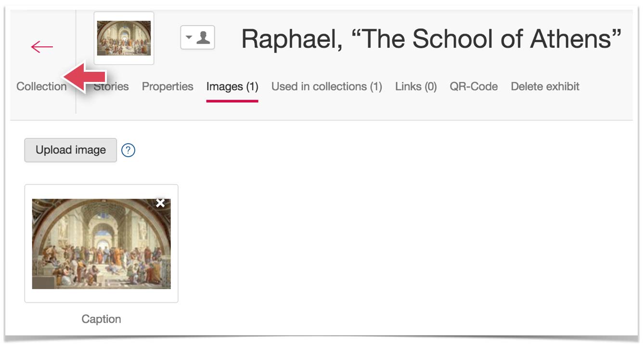Open the Properties tab
Viewport: 644px width, 346px height.
tap(167, 87)
